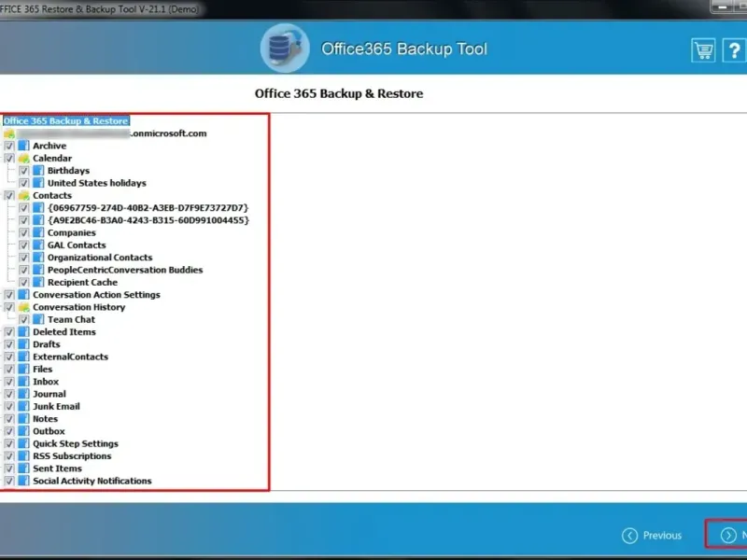Image resolution: width=747 pixels, height=560 pixels.
Task: Click the Office365 Backup Tool database logo
Action: pos(285,49)
